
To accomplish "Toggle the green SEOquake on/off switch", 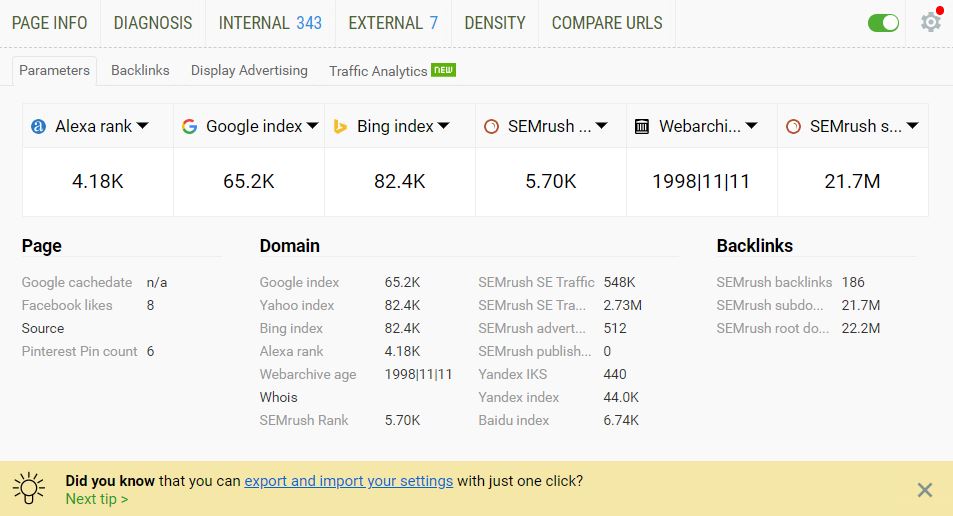I will point(883,23).
